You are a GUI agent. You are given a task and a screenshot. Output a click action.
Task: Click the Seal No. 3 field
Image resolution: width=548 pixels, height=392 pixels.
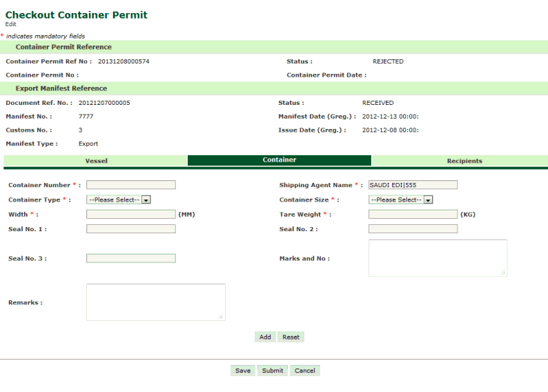point(131,259)
